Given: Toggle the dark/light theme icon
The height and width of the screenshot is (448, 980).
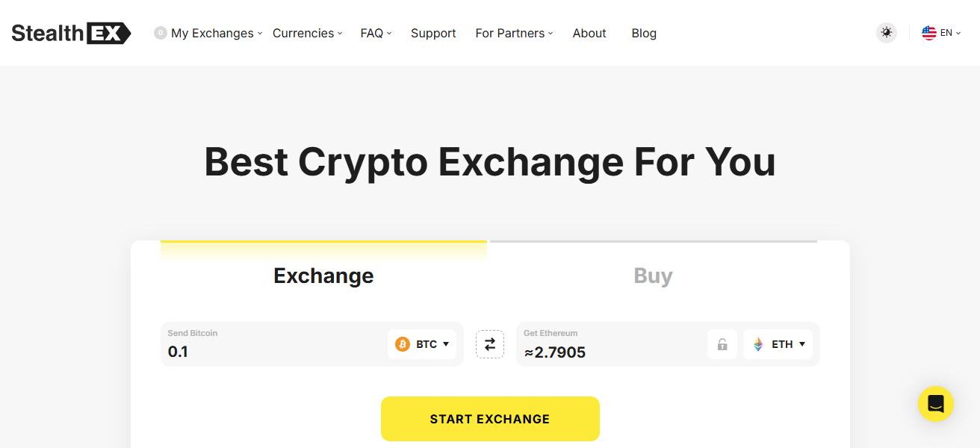Looking at the screenshot, I should 887,33.
